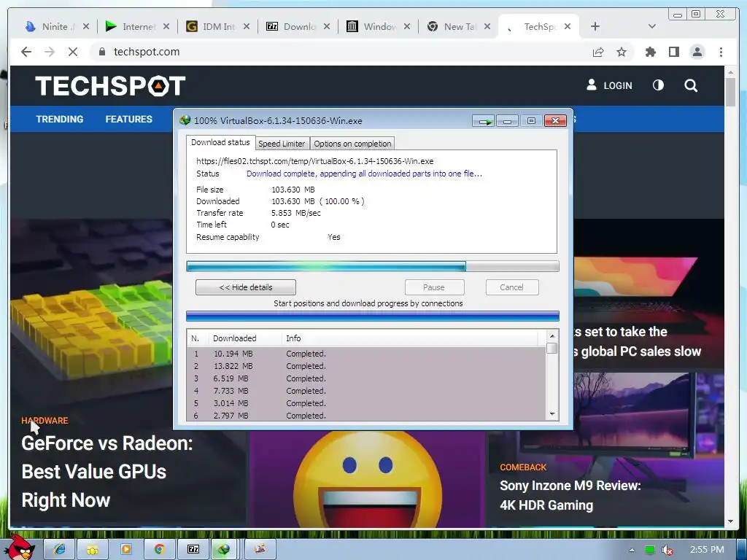Open Chrome from the taskbar
747x560 pixels.
click(159, 550)
